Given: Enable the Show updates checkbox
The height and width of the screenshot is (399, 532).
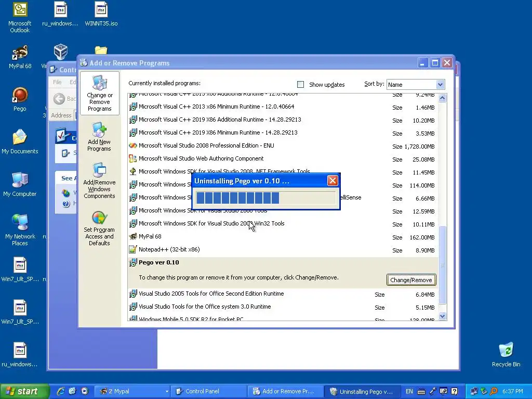Looking at the screenshot, I should coord(300,85).
